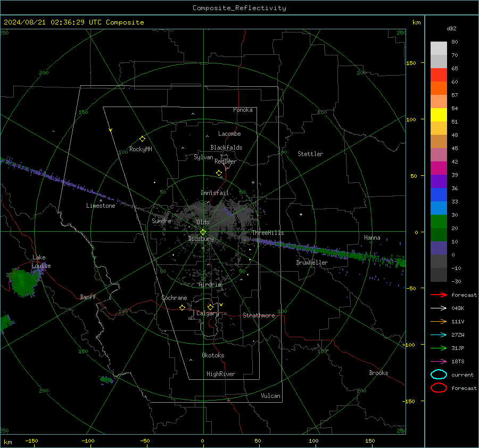Click the yellow diamond marker near Cochrane
Image resolution: width=479 pixels, height=448 pixels.
click(x=182, y=307)
